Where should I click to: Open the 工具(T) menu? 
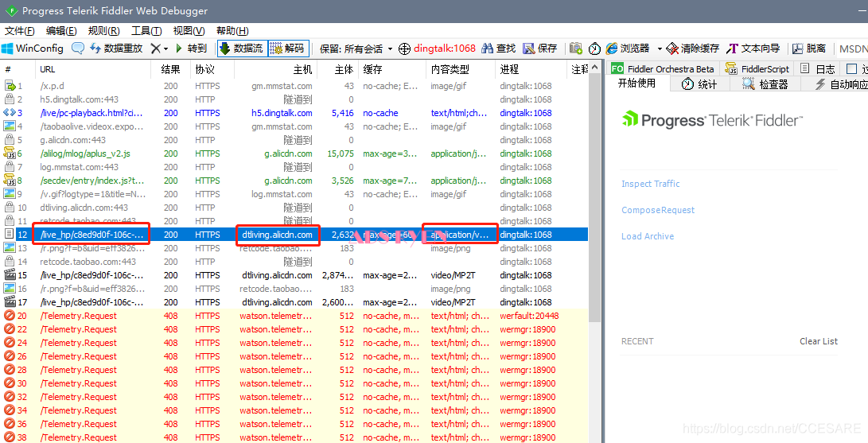point(146,31)
